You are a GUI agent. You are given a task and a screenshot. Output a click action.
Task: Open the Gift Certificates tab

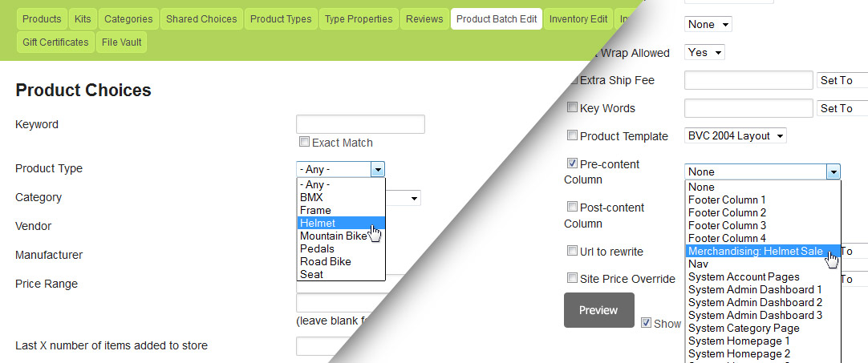tap(55, 42)
